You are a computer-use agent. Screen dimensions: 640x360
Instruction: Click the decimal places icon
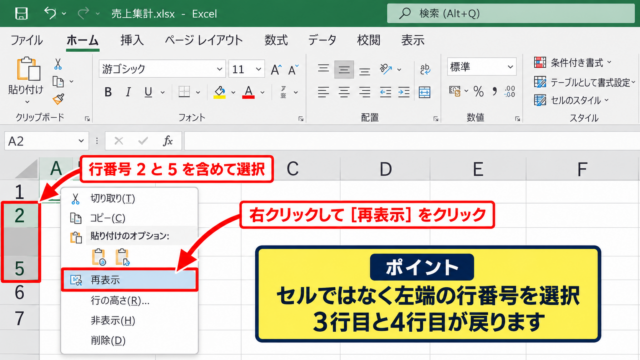pyautogui.click(x=510, y=91)
